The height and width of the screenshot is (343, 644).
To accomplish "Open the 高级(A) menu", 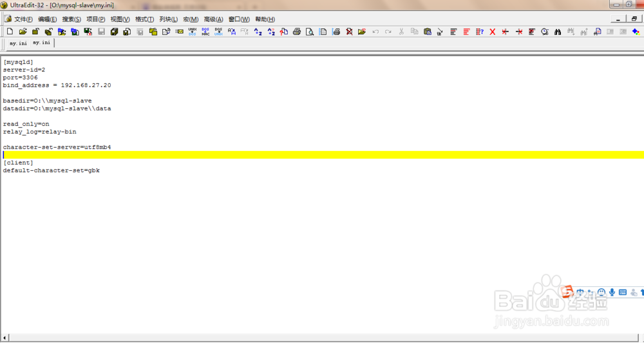I will [213, 19].
